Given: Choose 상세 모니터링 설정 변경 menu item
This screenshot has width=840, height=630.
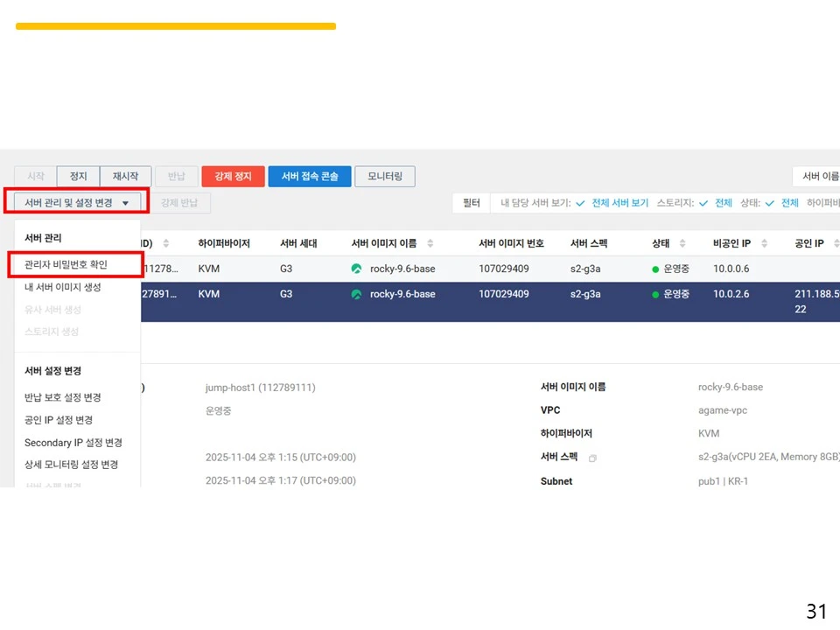Looking at the screenshot, I should point(71,465).
